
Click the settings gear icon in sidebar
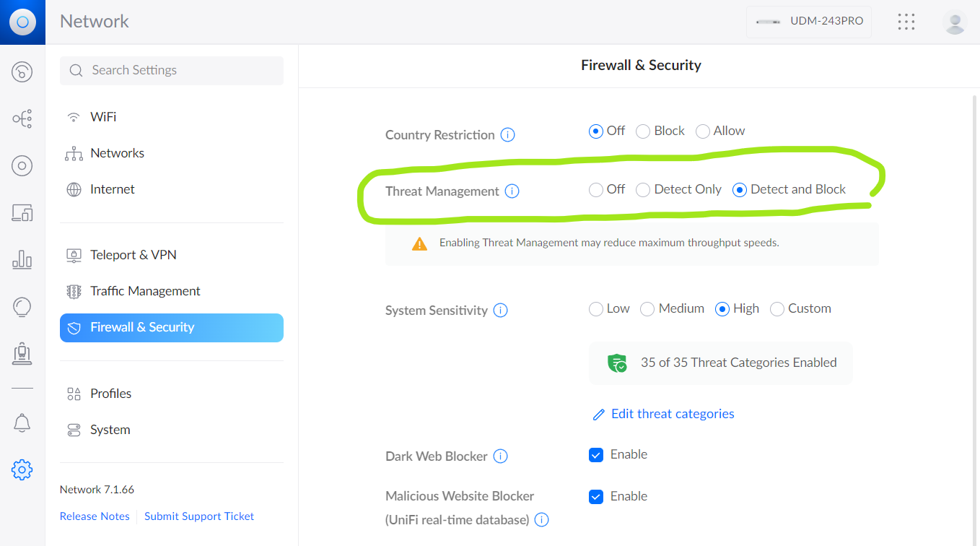22,470
